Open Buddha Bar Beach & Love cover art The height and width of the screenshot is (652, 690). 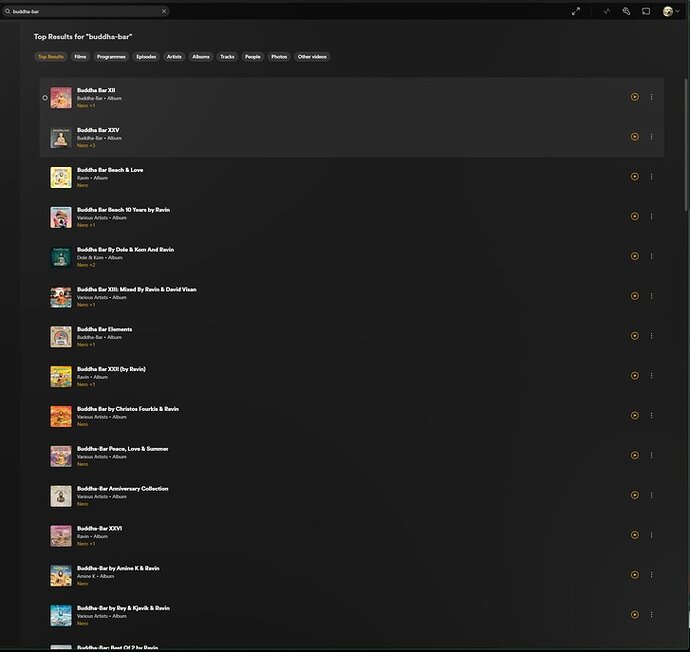coord(61,177)
